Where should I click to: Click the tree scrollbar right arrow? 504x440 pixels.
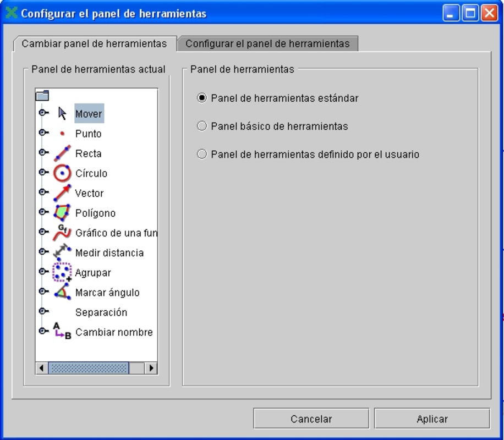(151, 368)
